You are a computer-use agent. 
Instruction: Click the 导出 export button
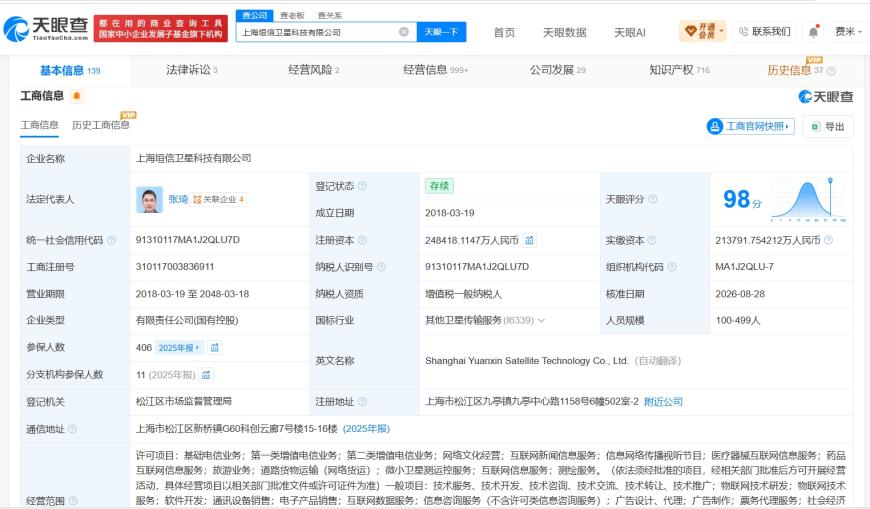828,127
